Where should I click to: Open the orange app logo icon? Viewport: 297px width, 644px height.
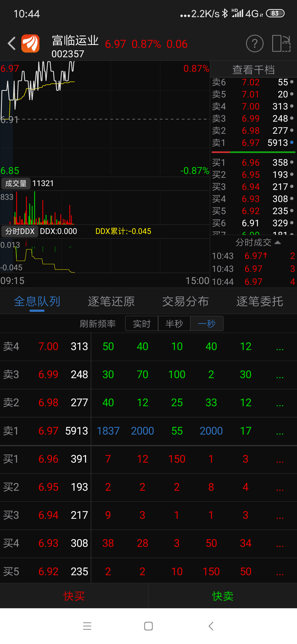[x=30, y=43]
